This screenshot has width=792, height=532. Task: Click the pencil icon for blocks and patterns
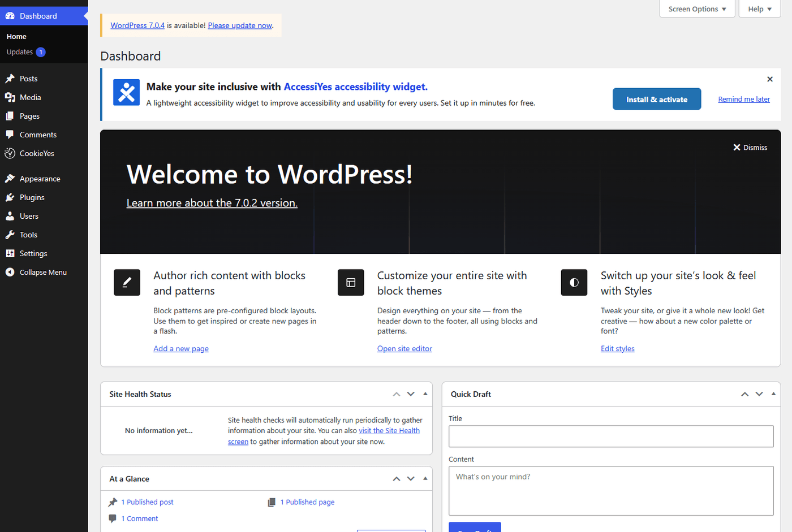tap(127, 282)
